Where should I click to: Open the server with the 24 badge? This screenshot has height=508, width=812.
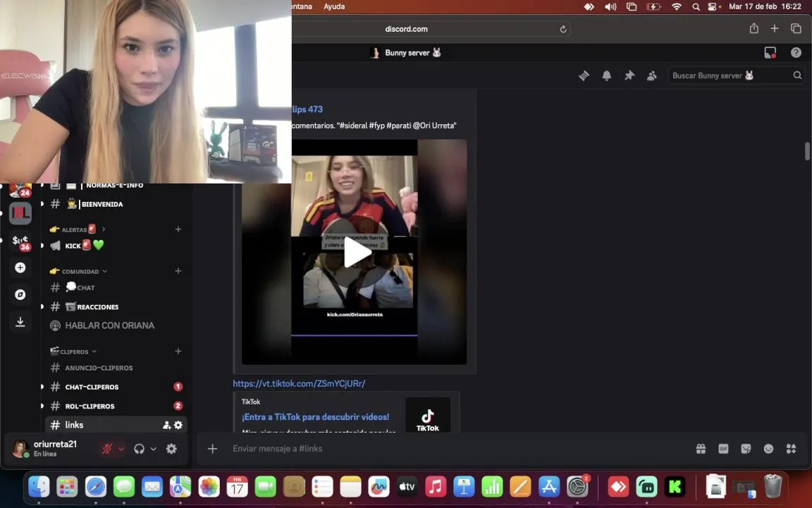[x=20, y=190]
